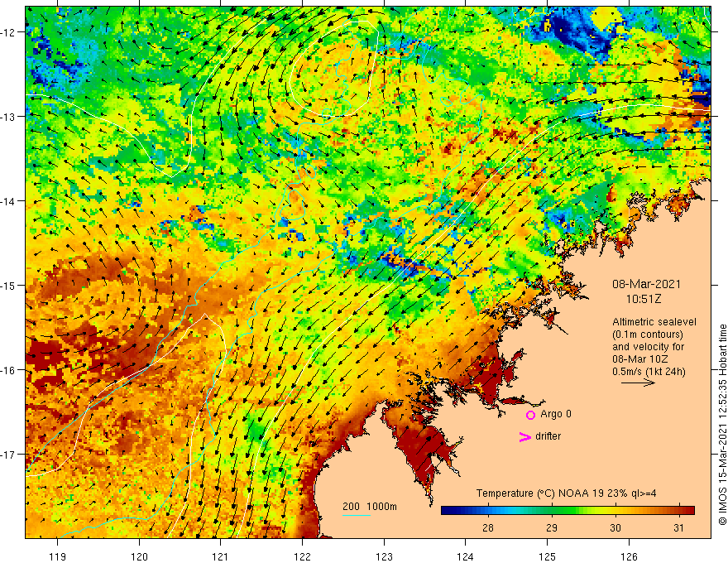
Task: Click the time text 10:51Z
Action: pos(644,299)
